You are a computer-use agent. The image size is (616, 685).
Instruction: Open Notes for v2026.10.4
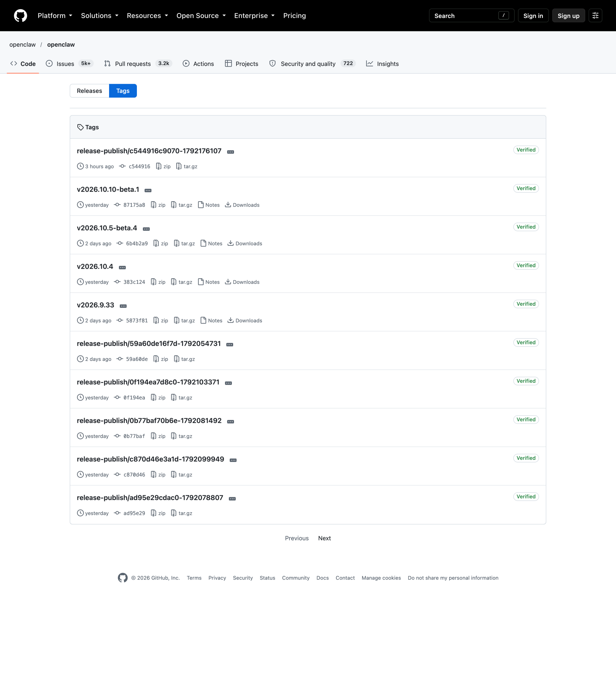(209, 282)
